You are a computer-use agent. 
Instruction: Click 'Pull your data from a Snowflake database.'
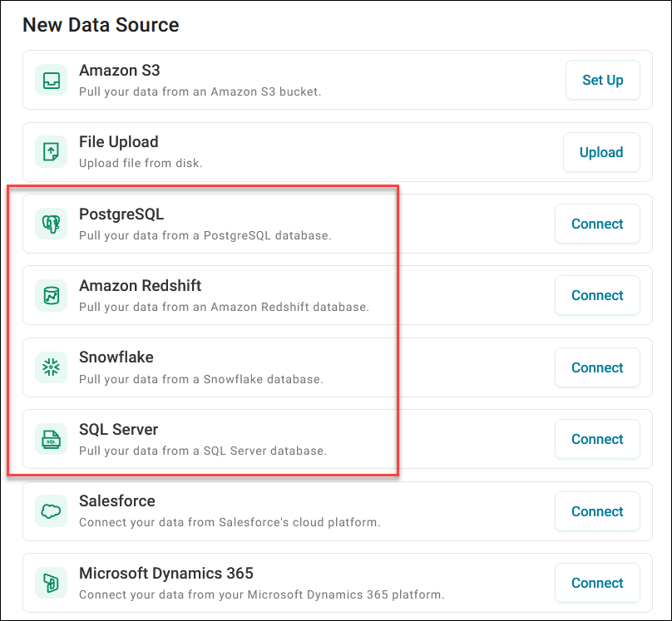click(201, 379)
